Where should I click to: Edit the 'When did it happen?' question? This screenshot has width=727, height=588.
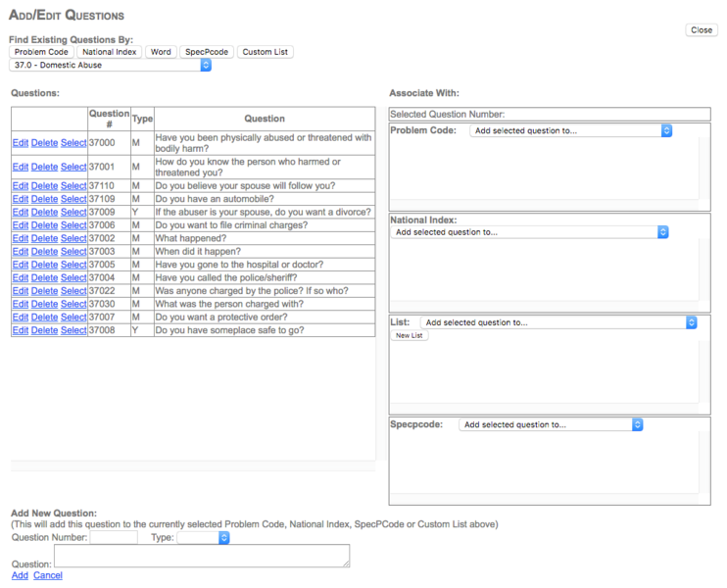(21, 251)
